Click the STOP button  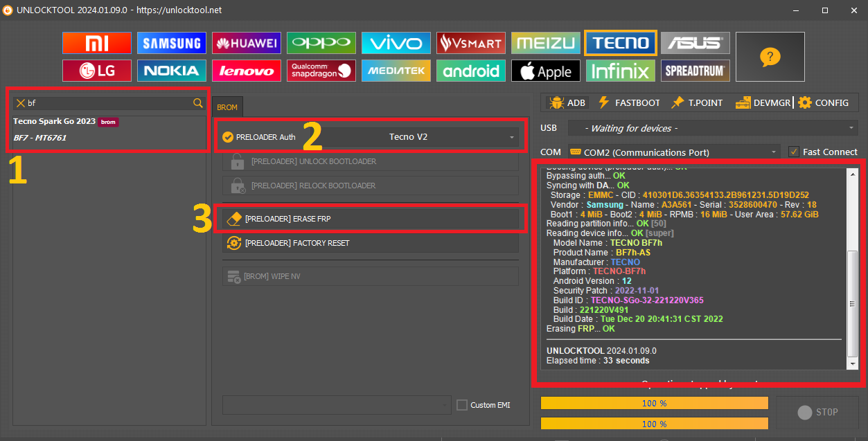click(x=817, y=412)
